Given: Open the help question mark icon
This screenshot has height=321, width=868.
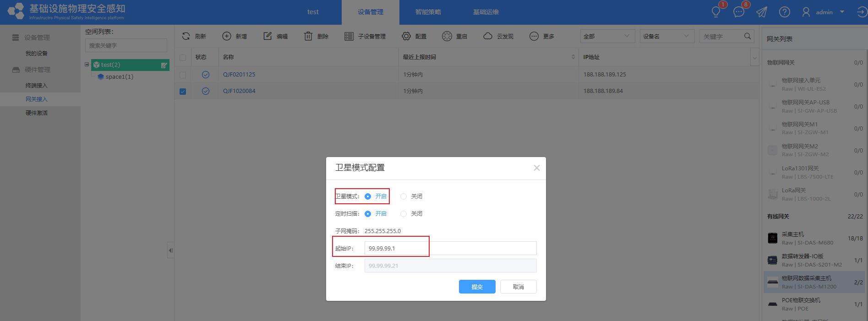Looking at the screenshot, I should [785, 12].
